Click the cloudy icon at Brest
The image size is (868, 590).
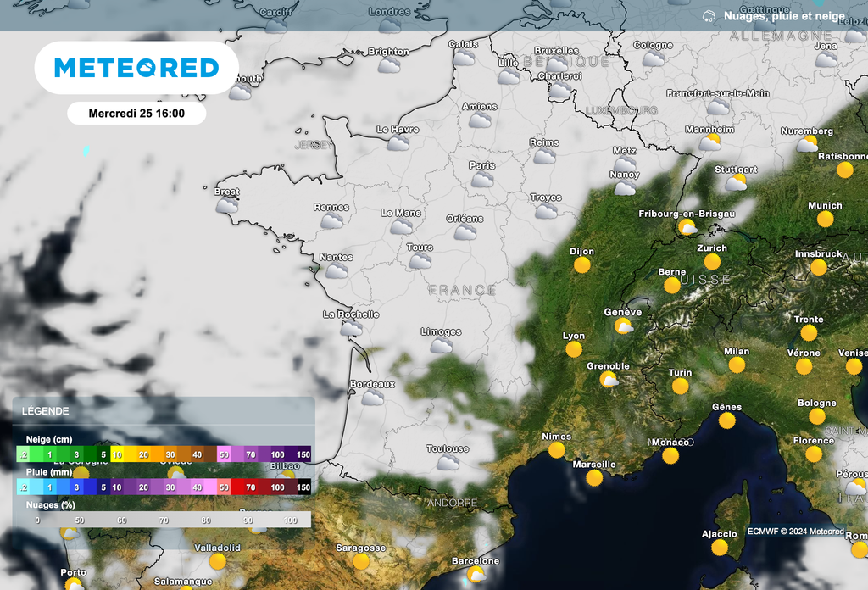(x=226, y=205)
